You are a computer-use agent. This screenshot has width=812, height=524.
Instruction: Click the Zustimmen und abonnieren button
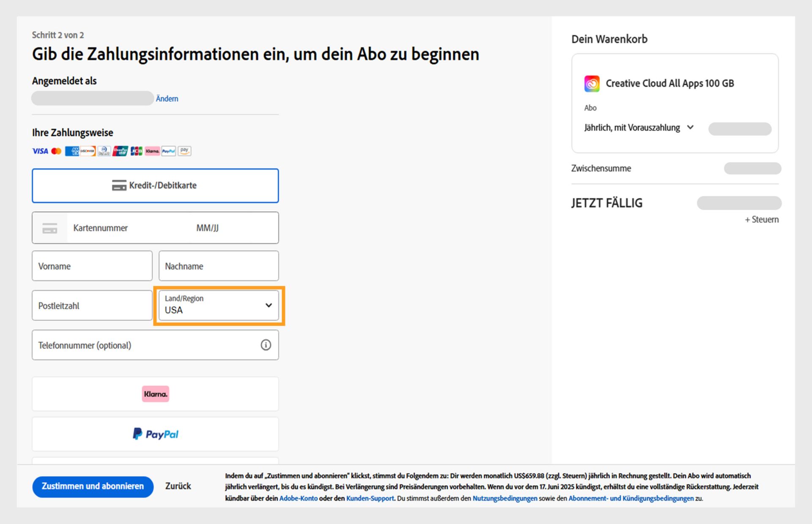(x=93, y=486)
